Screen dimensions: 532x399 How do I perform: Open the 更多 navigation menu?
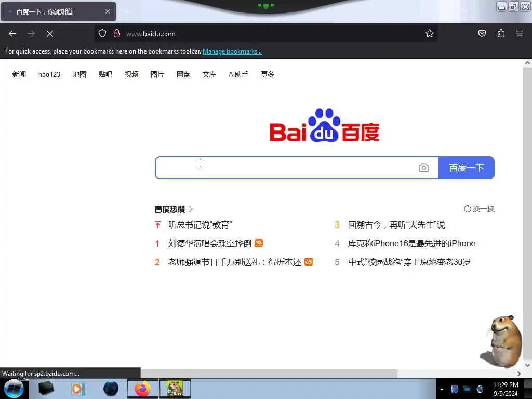pos(268,74)
